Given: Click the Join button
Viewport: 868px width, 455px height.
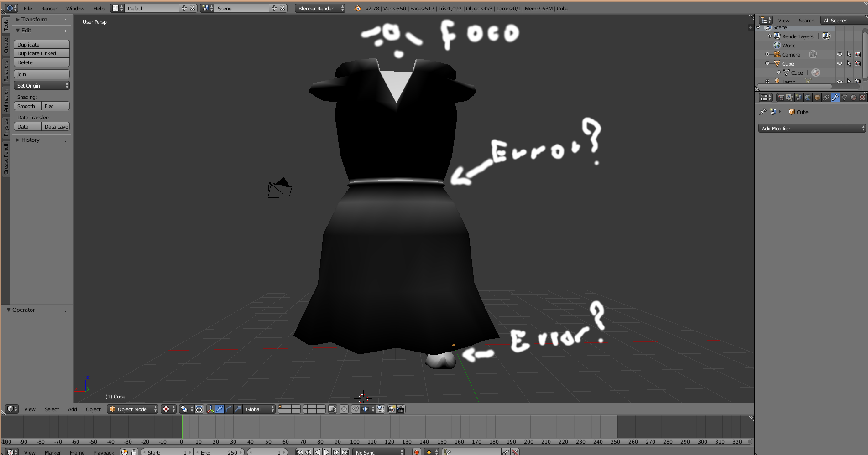Looking at the screenshot, I should (42, 74).
